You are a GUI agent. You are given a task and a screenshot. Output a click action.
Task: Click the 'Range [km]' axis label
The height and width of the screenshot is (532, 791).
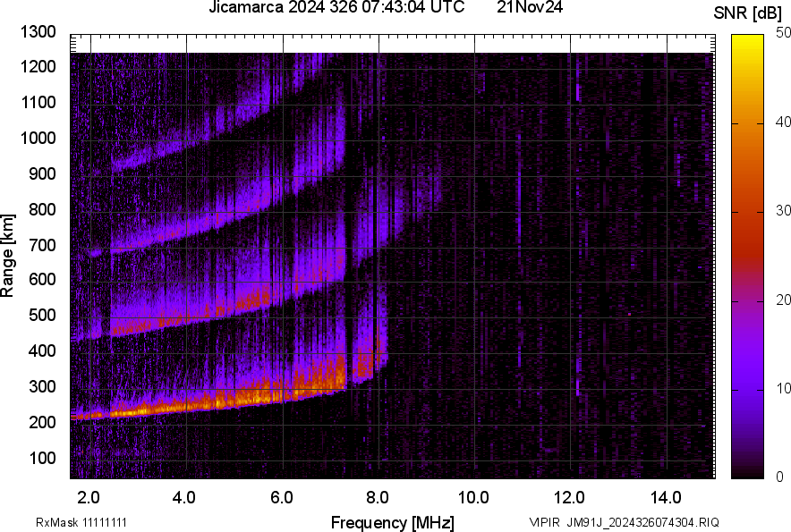7,256
